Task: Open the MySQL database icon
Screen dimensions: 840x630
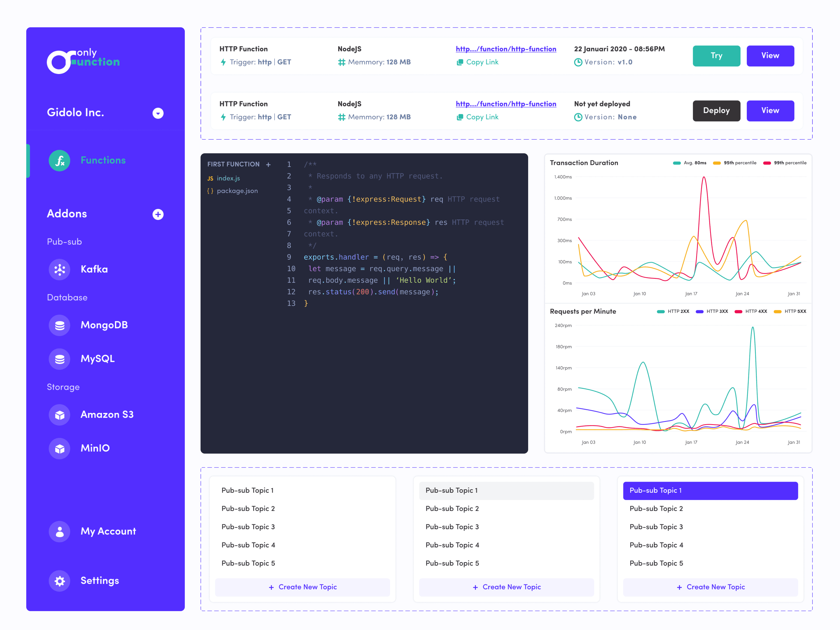Action: point(59,359)
